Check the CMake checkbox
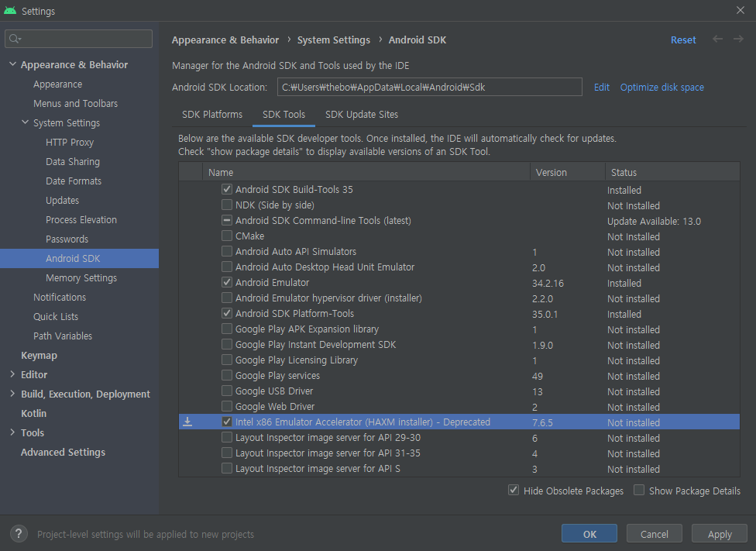This screenshot has width=756, height=551. pyautogui.click(x=227, y=236)
